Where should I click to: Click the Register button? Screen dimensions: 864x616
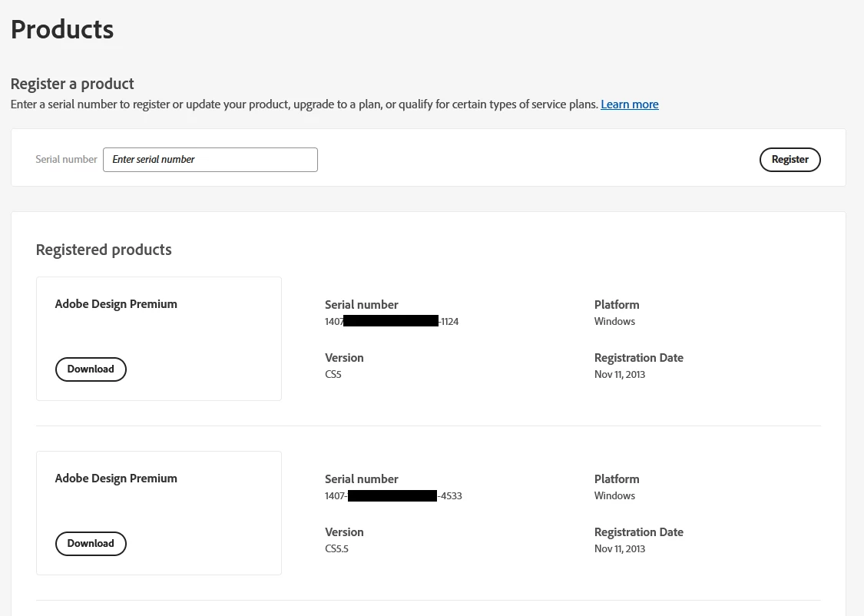[x=790, y=160]
